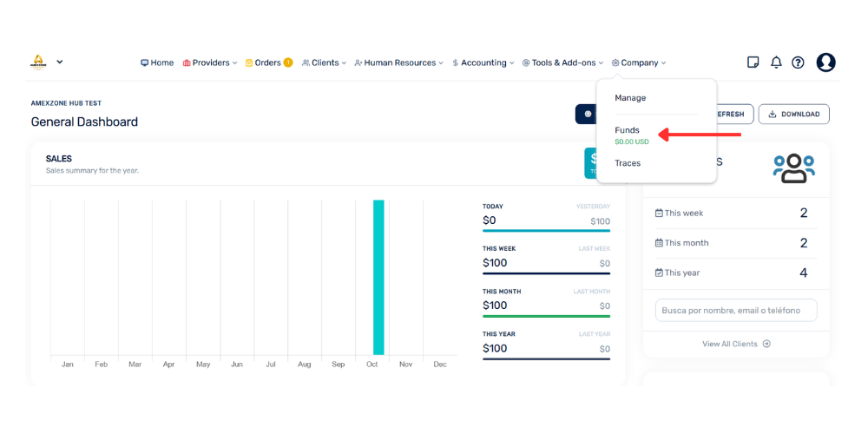Open the help question mark icon
Image resolution: width=868 pixels, height=434 pixels.
point(798,62)
